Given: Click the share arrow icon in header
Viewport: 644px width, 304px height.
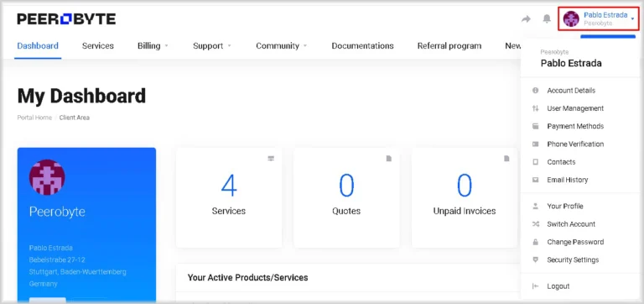Looking at the screenshot, I should (x=526, y=19).
